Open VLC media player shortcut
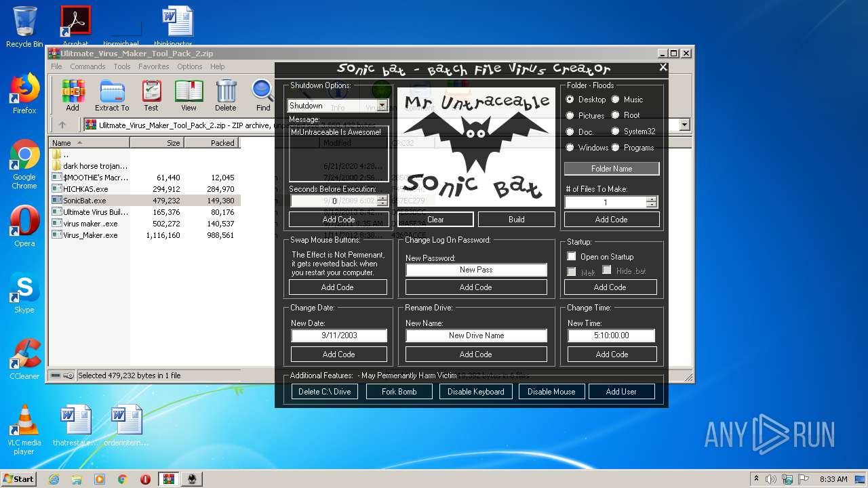 click(24, 430)
